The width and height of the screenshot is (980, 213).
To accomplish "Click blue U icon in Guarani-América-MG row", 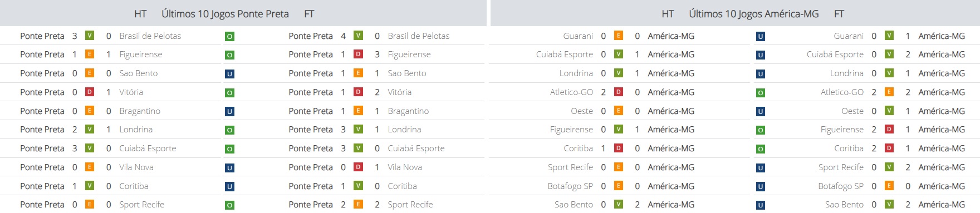I will click(x=761, y=37).
